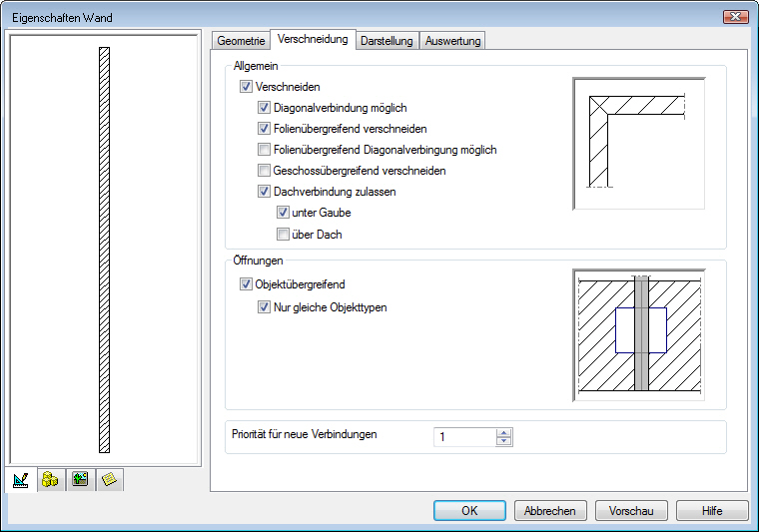759x532 pixels.
Task: Click the Vorschau button
Action: tap(631, 511)
